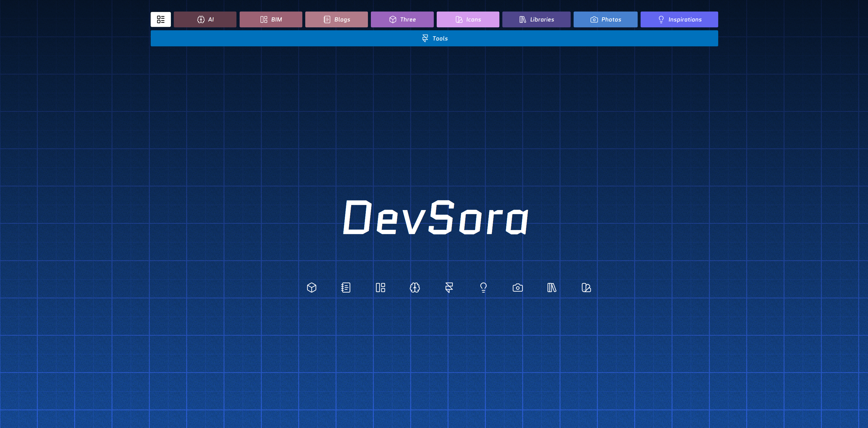Screen dimensions: 868x428
Task: Click the DevSora logo text
Action: click(434, 219)
